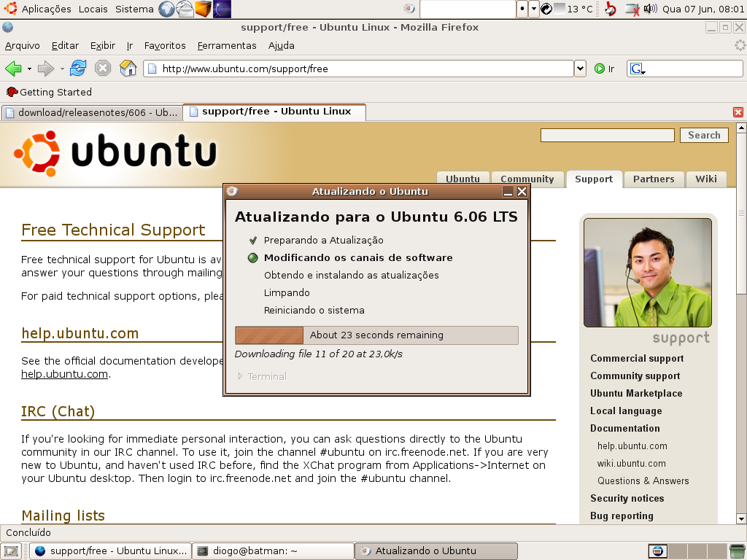Open the Ferramentas menu

pos(227,46)
